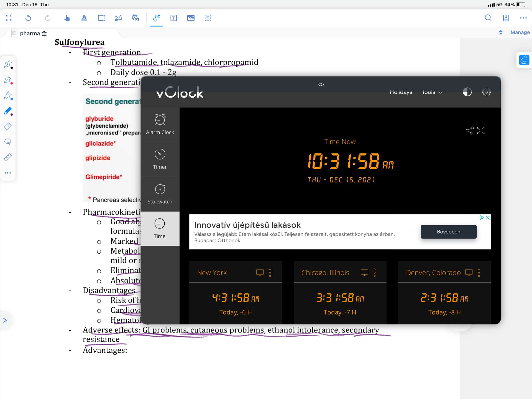Share the current time via share icon
The width and height of the screenshot is (532, 399).
point(469,131)
